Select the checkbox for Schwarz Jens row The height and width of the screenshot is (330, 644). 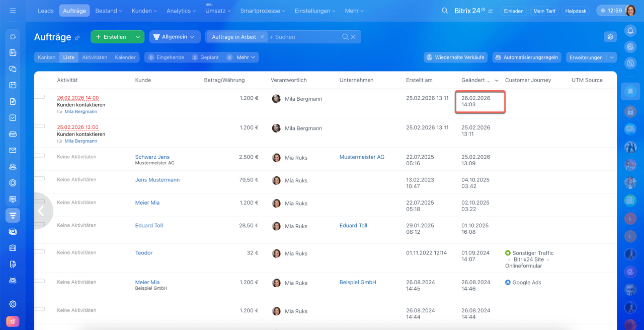40,156
